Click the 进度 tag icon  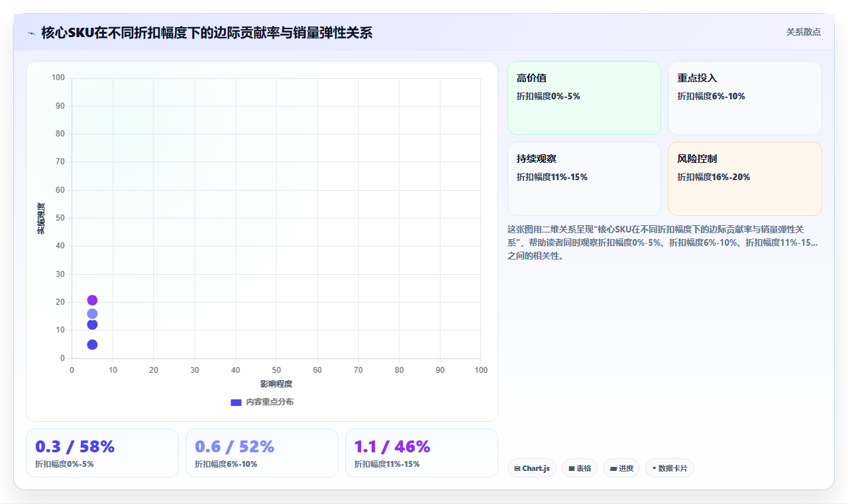click(613, 468)
